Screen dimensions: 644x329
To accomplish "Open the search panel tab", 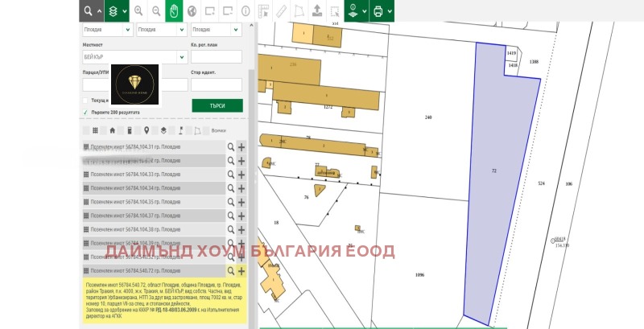I will point(91,11).
